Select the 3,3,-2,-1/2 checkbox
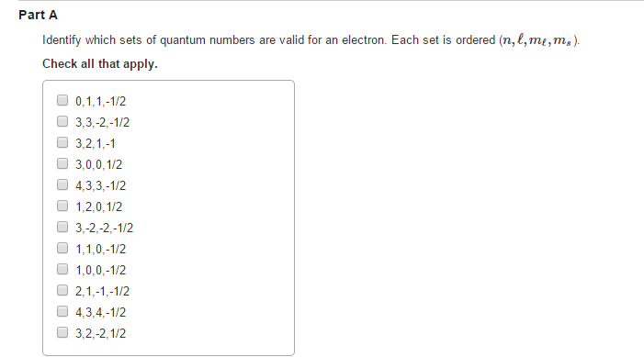This screenshot has width=644, height=357. pyautogui.click(x=62, y=121)
